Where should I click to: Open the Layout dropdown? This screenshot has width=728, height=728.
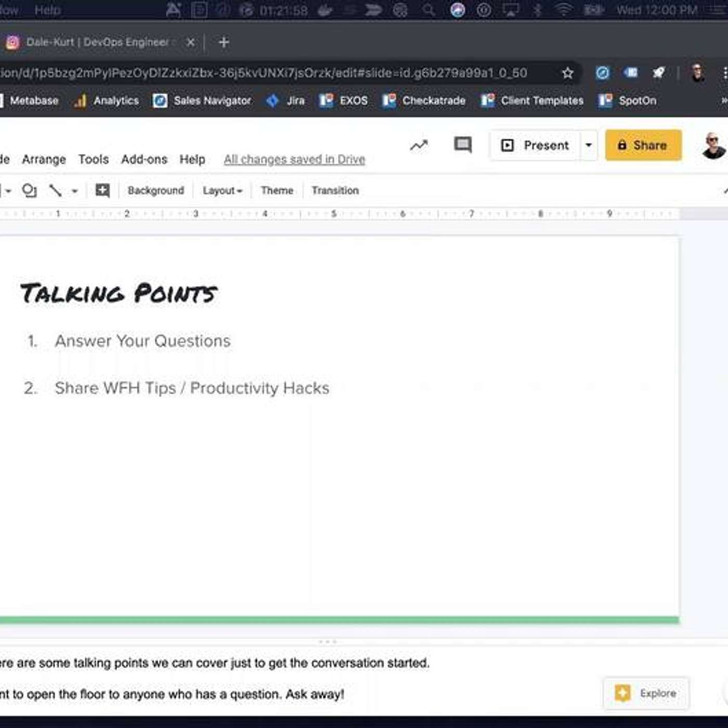(x=222, y=191)
